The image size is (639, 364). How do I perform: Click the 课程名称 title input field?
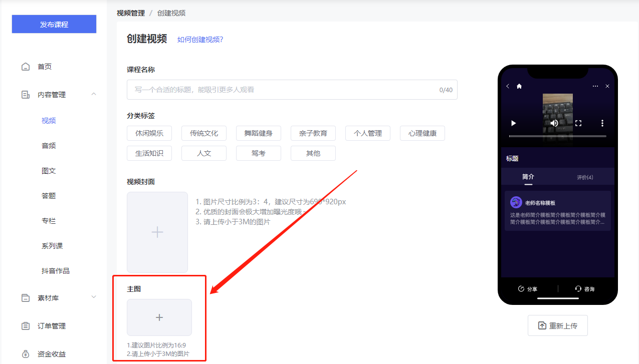click(292, 90)
